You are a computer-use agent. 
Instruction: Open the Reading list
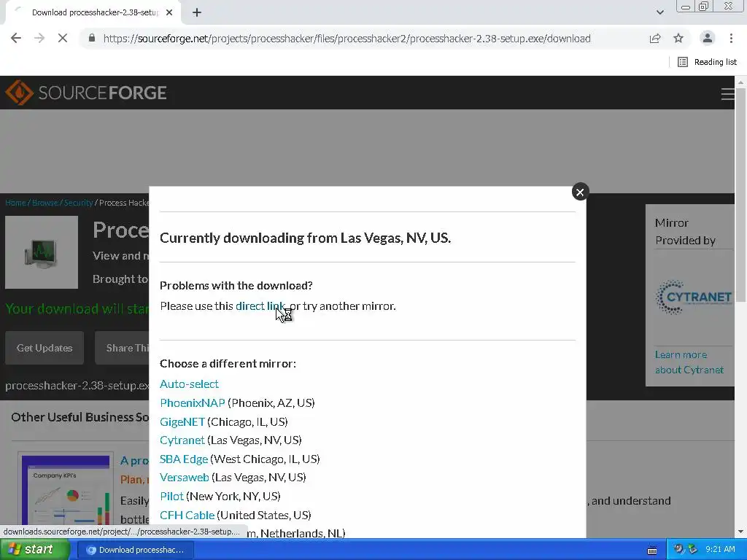pos(707,62)
